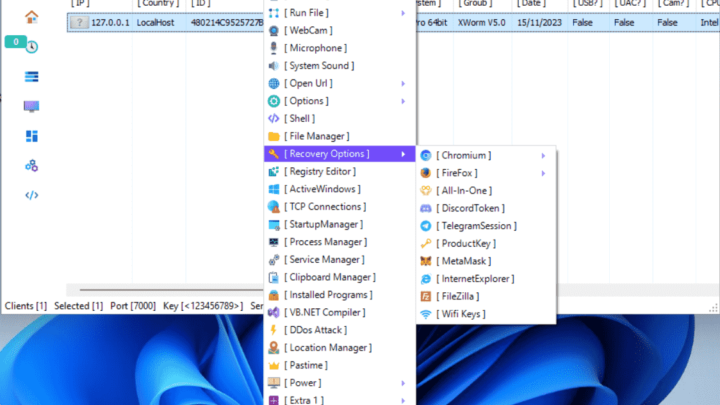The image size is (720, 405).
Task: Sort by the [ Cam? ] column header
Action: (x=673, y=4)
